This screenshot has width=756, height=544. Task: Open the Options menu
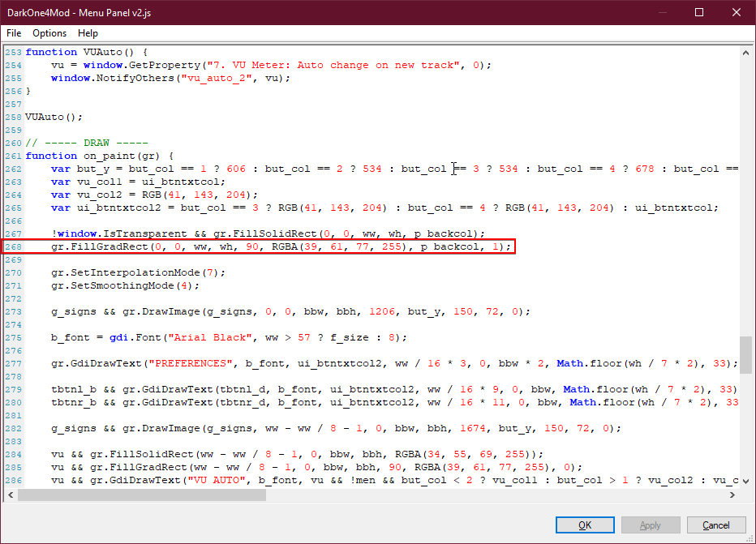pyautogui.click(x=49, y=33)
